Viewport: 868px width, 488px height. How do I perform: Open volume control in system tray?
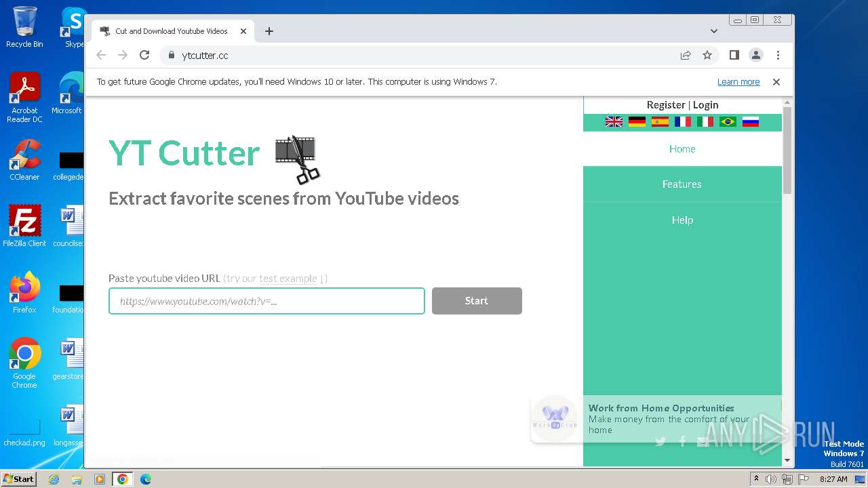coord(771,479)
